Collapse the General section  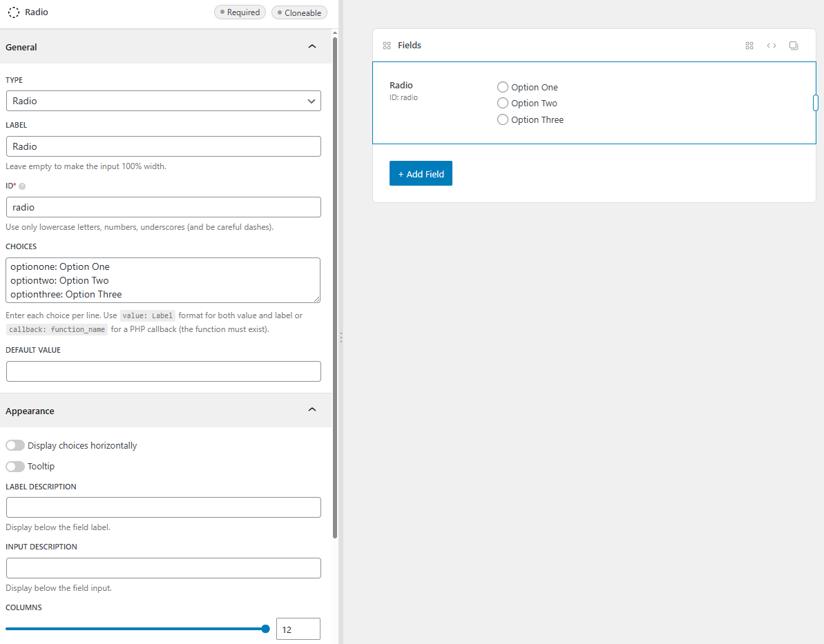point(312,46)
